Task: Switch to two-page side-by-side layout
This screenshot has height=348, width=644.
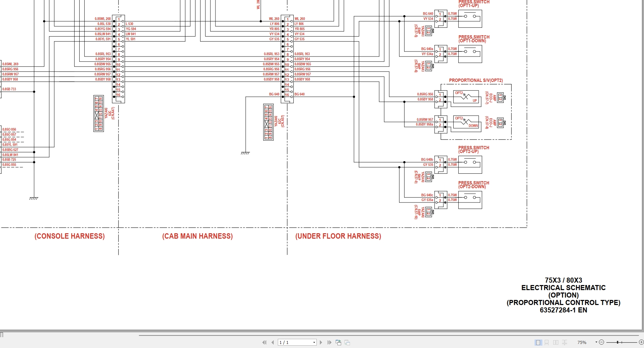Action: tap(556, 342)
